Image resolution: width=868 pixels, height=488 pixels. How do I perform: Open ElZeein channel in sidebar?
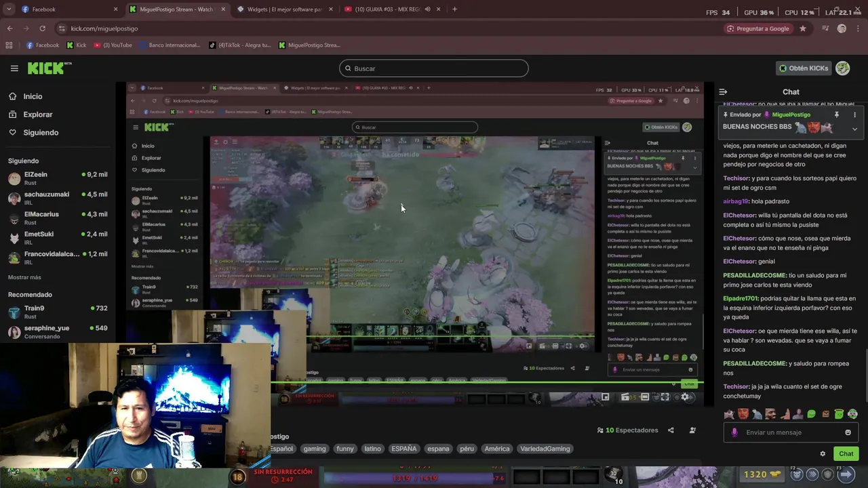[58, 178]
